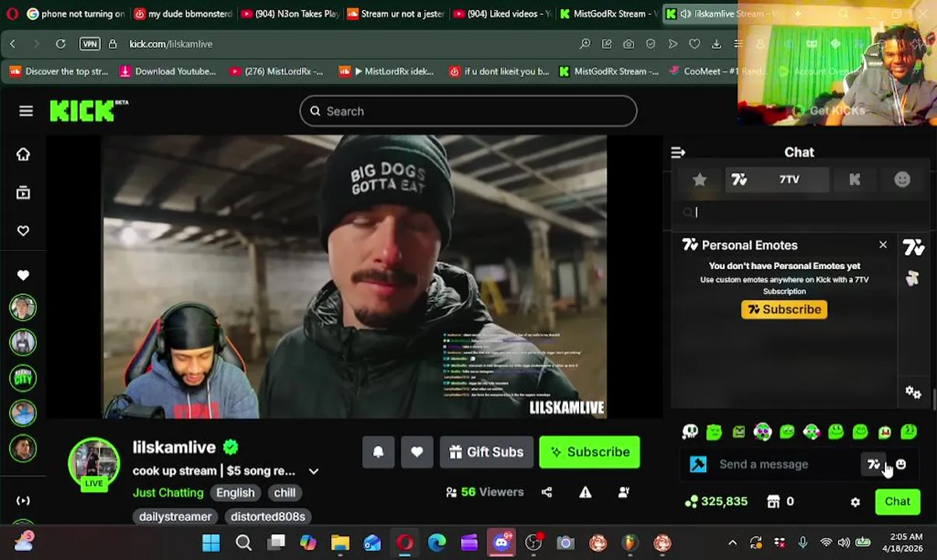The height and width of the screenshot is (560, 937).
Task: Open the channel points 325,835 balance
Action: click(716, 502)
